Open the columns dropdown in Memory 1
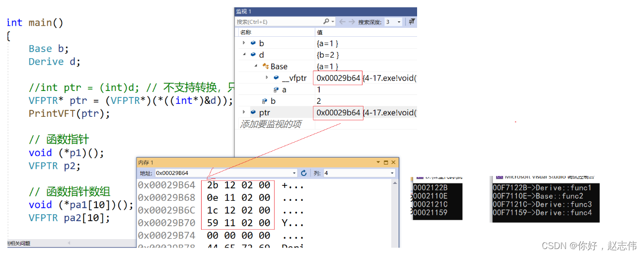The height and width of the screenshot is (255, 644). (392, 173)
